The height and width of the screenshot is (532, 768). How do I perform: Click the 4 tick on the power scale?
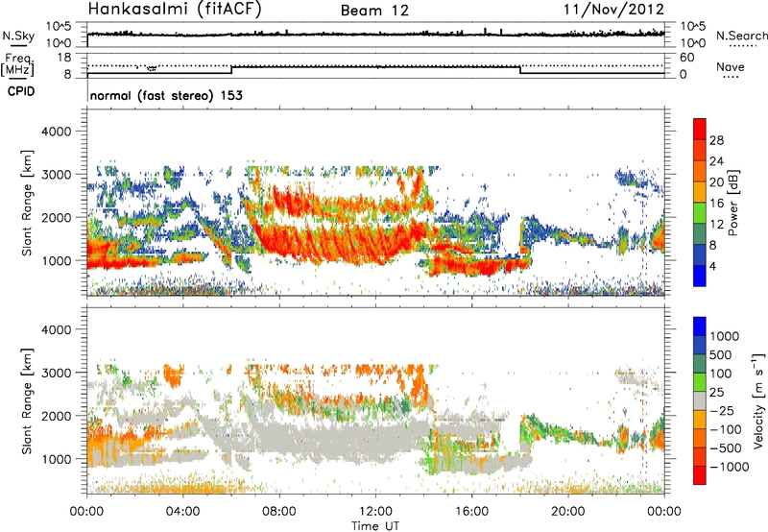712,266
